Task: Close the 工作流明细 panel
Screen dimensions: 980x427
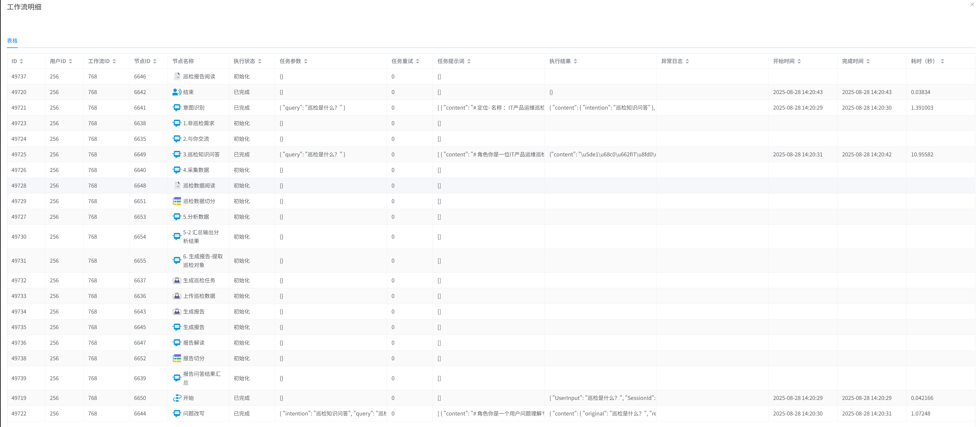Action: [x=972, y=5]
